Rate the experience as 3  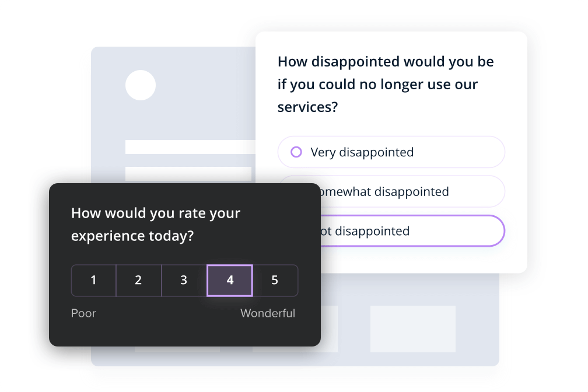tap(184, 280)
